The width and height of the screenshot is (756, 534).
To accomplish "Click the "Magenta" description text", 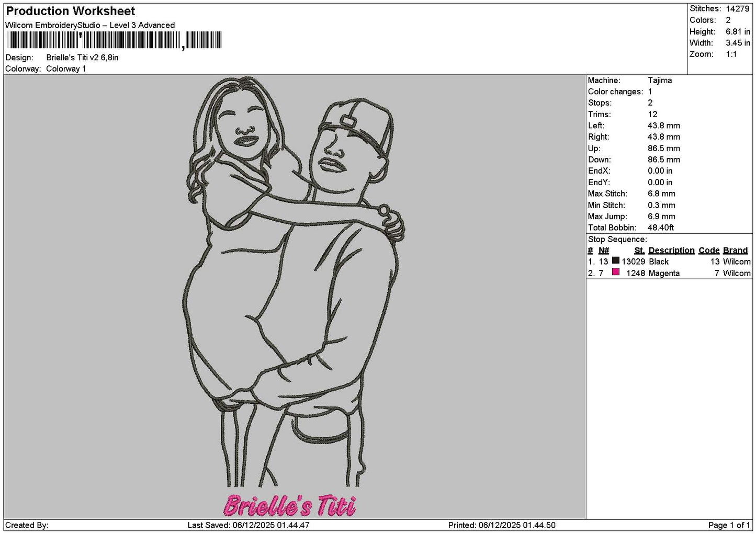I will [664, 273].
